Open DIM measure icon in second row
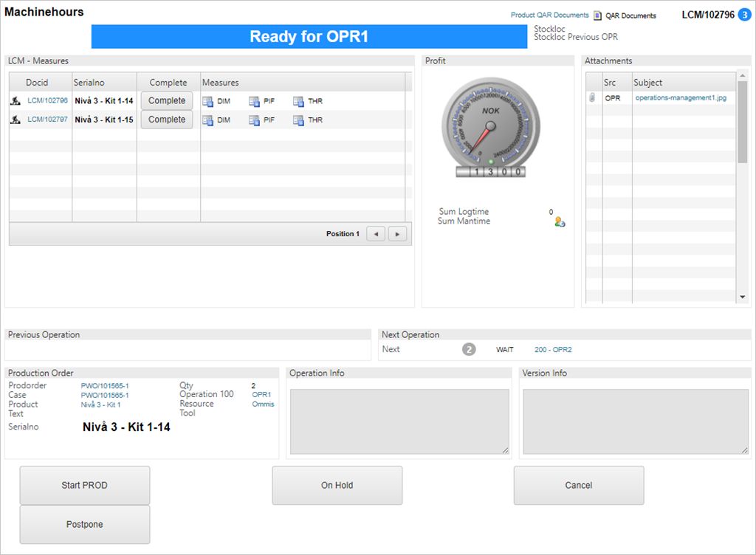Viewport: 756px width, 555px height. point(208,120)
